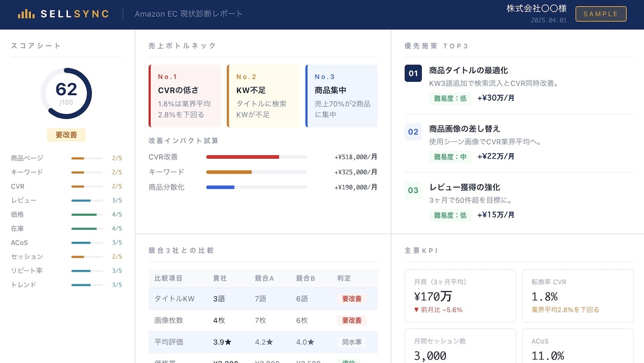Click the 2025.04.01 report date
The height and width of the screenshot is (363, 644).
549,21
